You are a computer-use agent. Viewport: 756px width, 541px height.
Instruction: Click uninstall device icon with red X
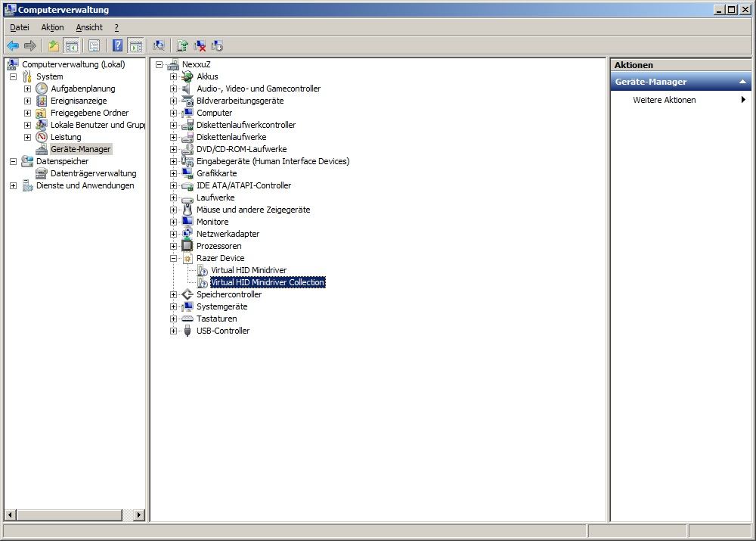tap(200, 46)
